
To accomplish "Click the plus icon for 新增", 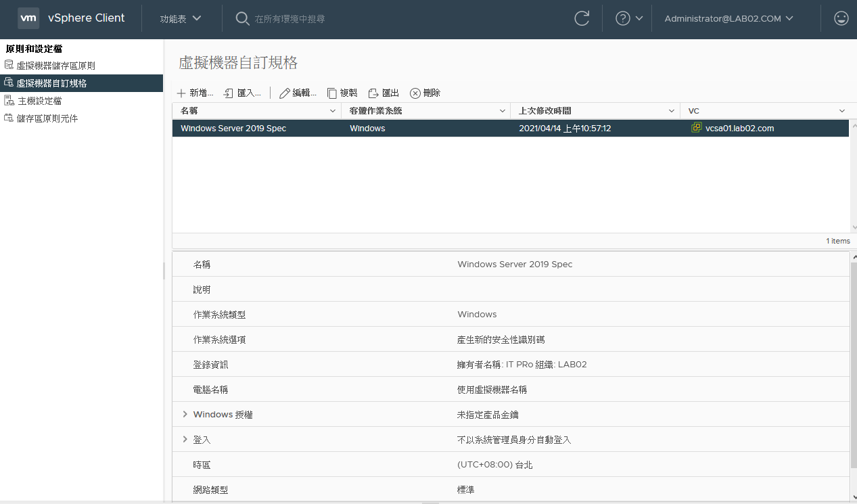I will [181, 93].
